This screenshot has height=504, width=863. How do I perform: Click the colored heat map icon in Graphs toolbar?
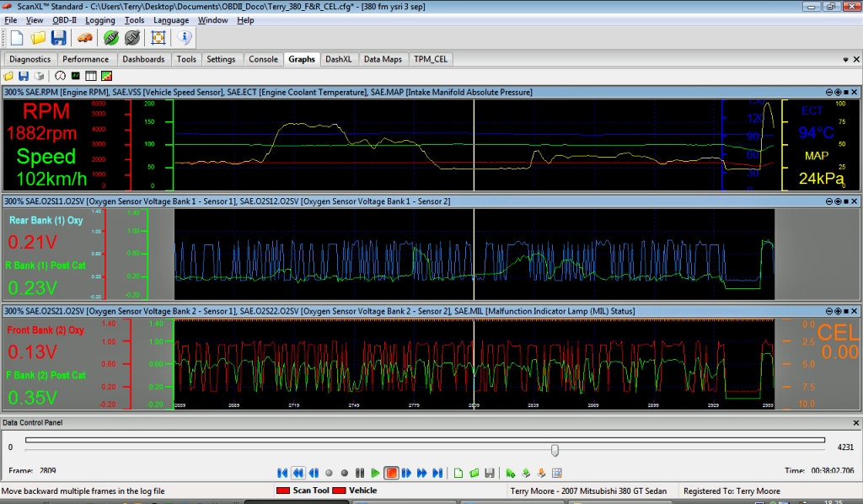(106, 76)
